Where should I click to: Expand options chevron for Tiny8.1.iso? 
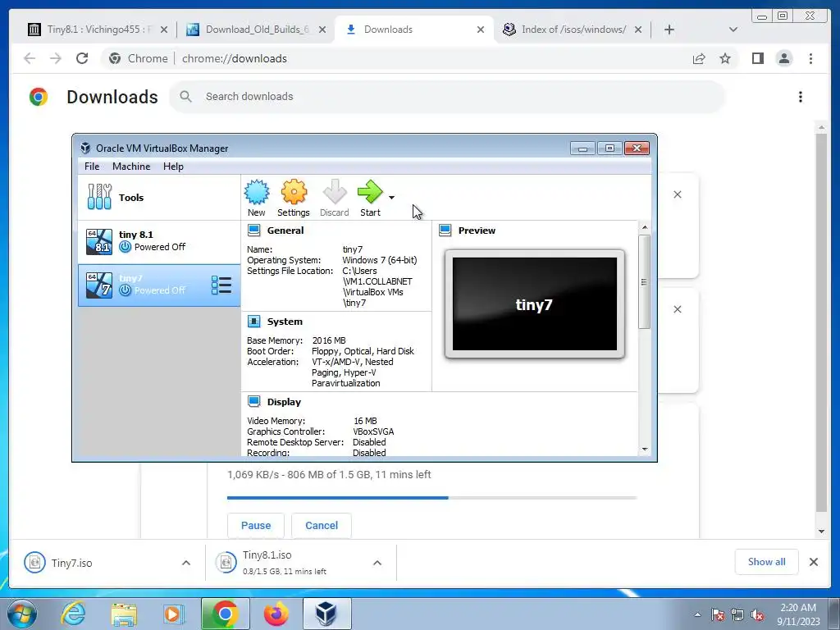[x=377, y=563]
